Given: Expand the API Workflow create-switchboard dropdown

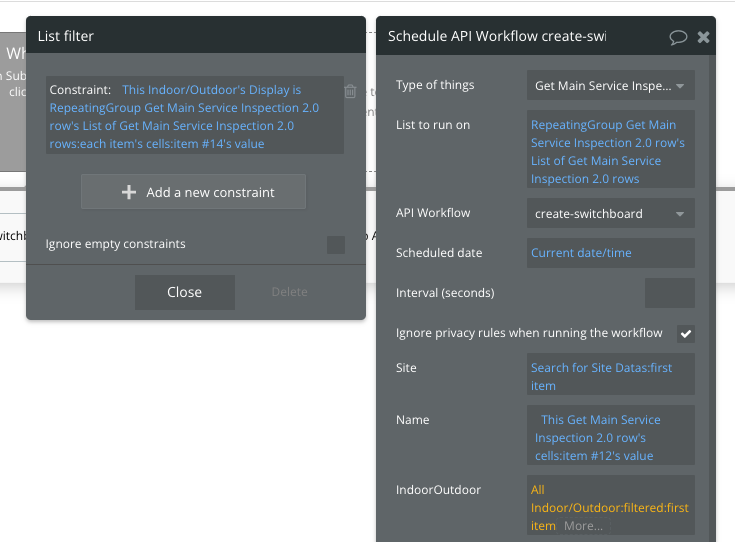Looking at the screenshot, I should tap(610, 213).
